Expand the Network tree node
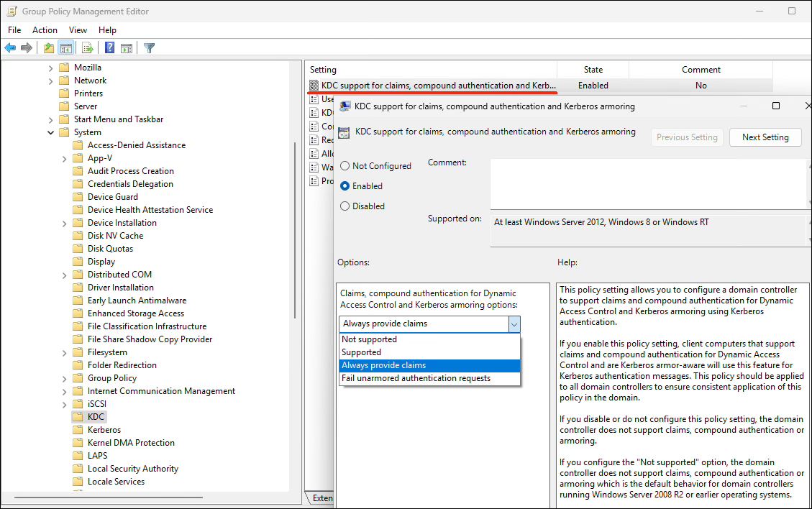 coord(50,81)
